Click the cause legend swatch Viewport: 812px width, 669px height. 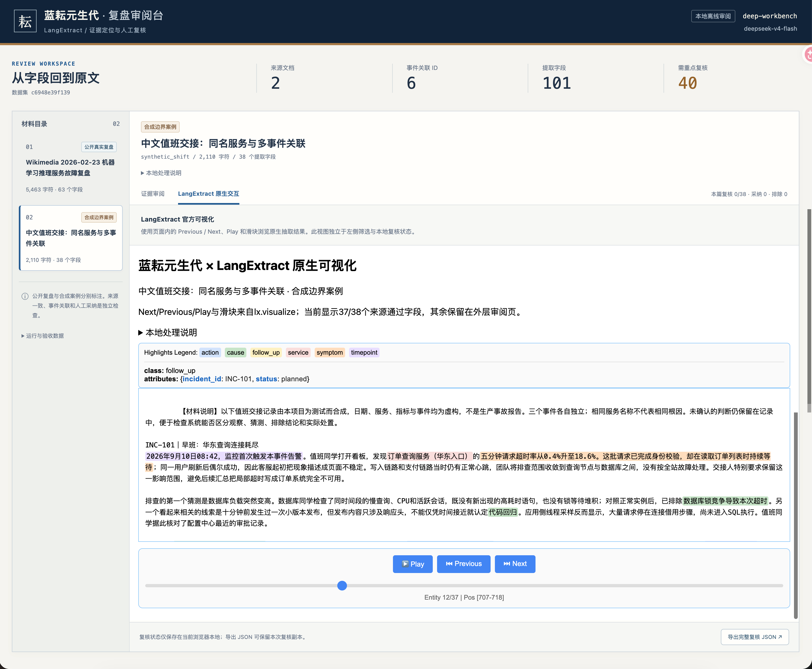235,353
